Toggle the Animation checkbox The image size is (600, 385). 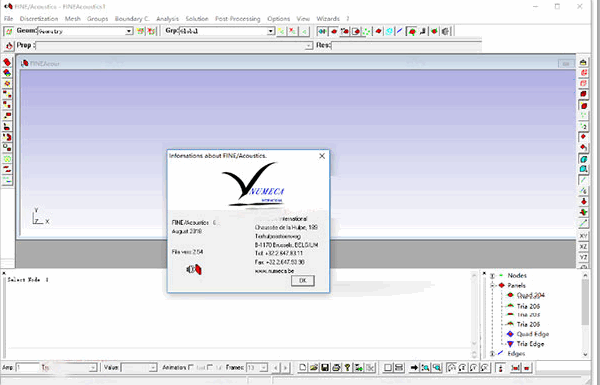pyautogui.click(x=191, y=367)
